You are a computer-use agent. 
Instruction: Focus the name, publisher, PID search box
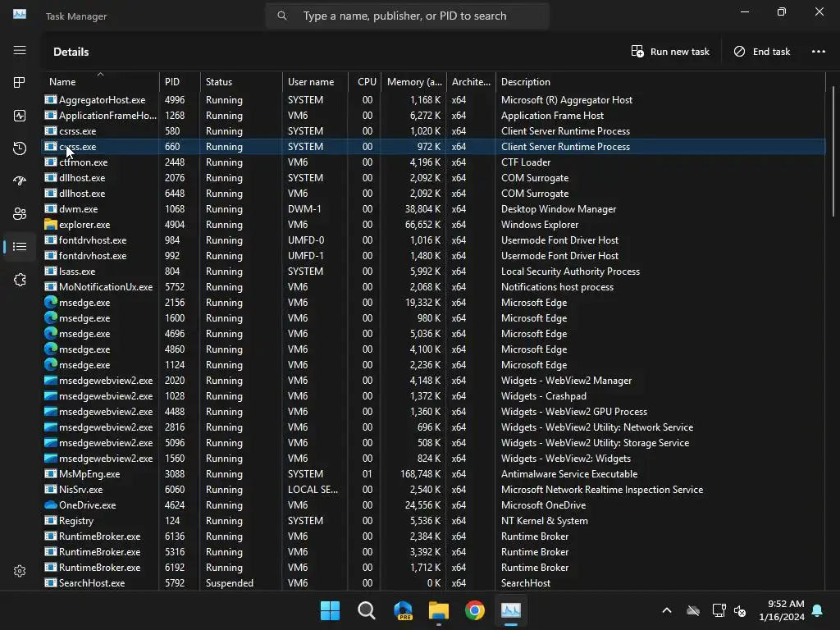coord(407,16)
